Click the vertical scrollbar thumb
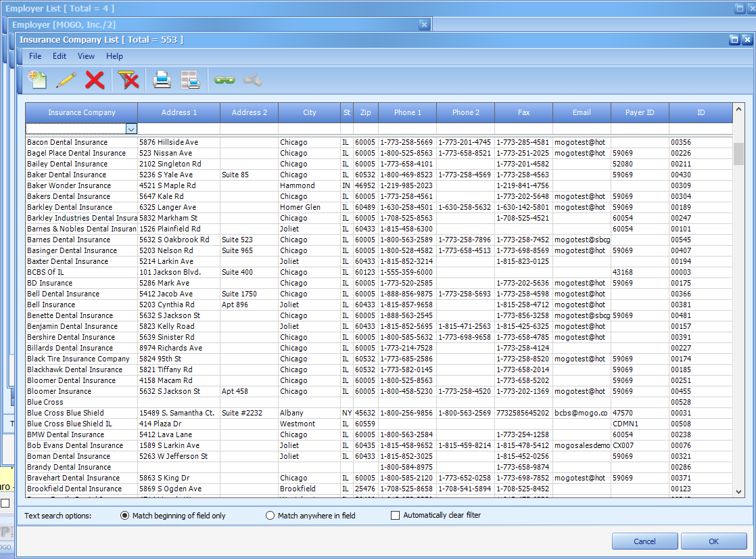The image size is (756, 559). [x=738, y=154]
